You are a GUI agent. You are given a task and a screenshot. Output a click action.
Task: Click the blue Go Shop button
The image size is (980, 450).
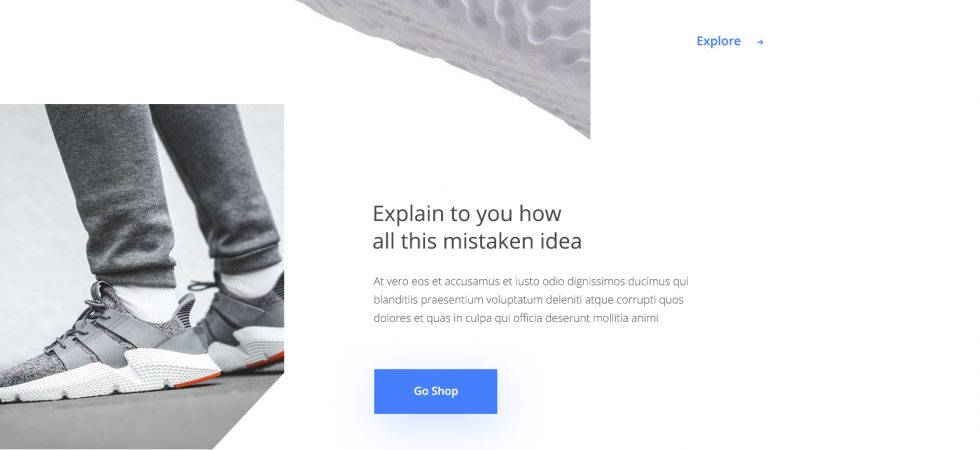(436, 391)
